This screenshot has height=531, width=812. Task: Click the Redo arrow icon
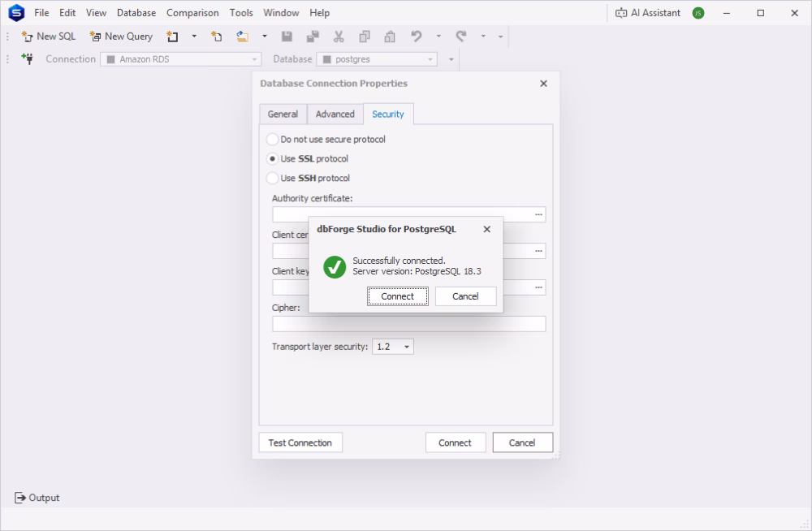pos(461,37)
